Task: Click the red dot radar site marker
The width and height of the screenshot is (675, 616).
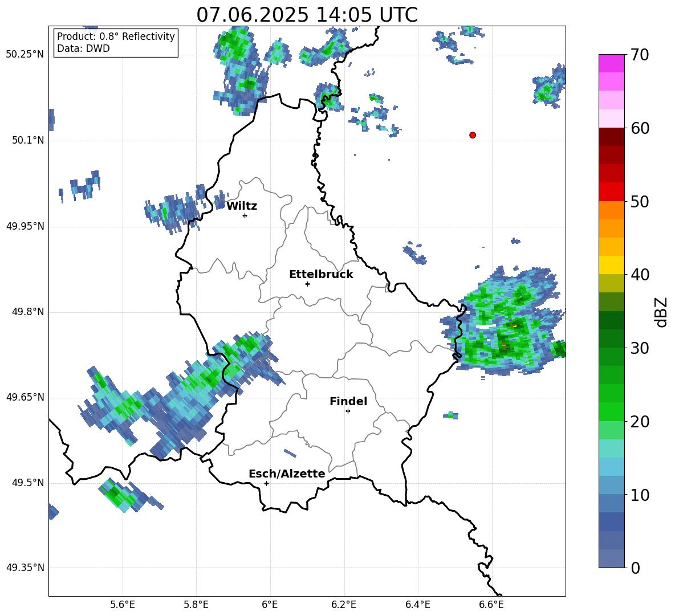Action: 473,135
